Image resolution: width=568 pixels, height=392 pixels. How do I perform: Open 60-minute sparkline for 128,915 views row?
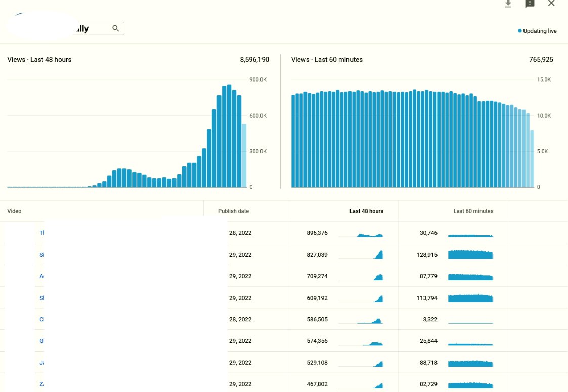[470, 255]
